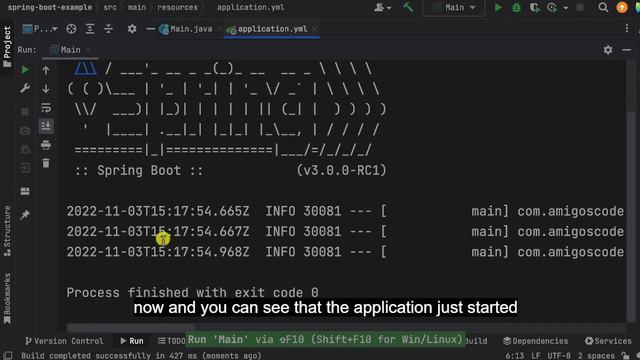Open profiler options dropdown arrow

(x=565, y=7)
